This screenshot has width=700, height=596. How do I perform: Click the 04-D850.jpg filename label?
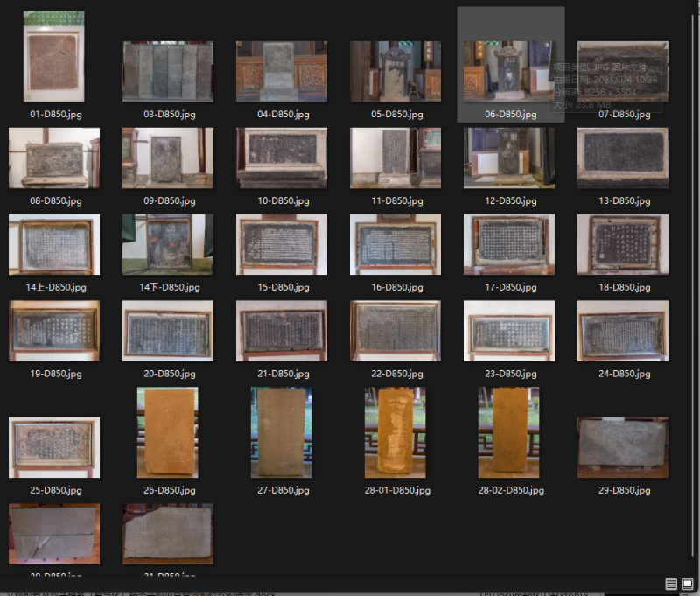click(281, 115)
